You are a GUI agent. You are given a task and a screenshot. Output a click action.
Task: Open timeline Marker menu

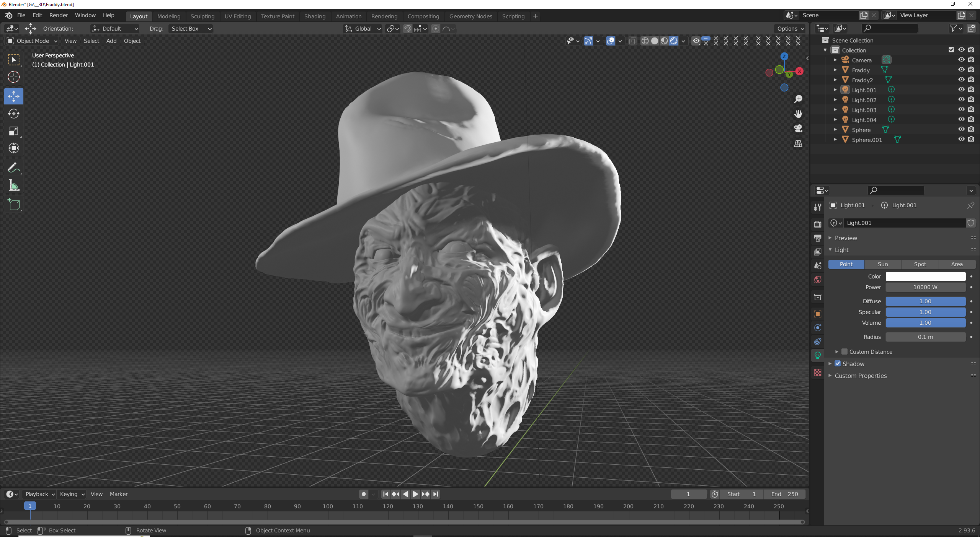point(119,494)
